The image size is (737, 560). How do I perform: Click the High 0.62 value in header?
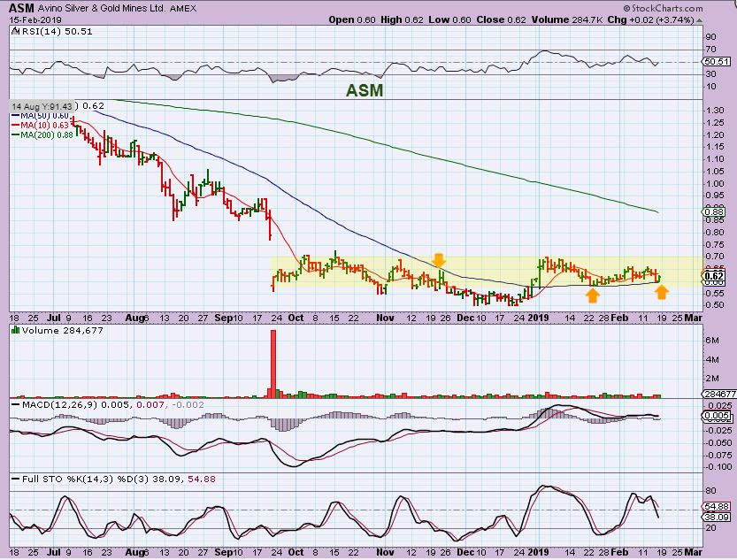click(402, 19)
